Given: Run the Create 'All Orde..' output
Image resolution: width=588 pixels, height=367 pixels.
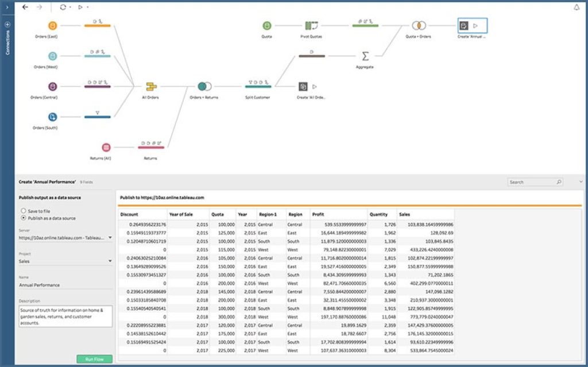Looking at the screenshot, I should coord(315,87).
